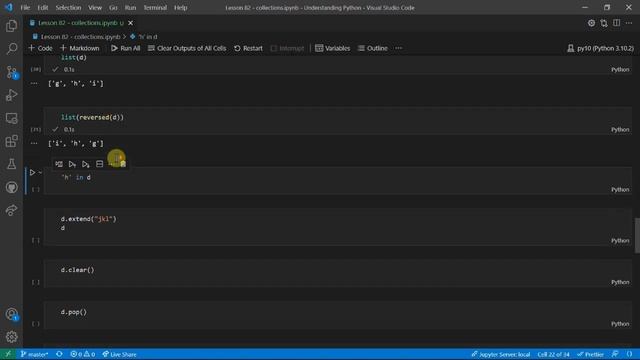Change language mode of d.pop() cell
Image resolution: width=640 pixels, height=360 pixels.
620,324
